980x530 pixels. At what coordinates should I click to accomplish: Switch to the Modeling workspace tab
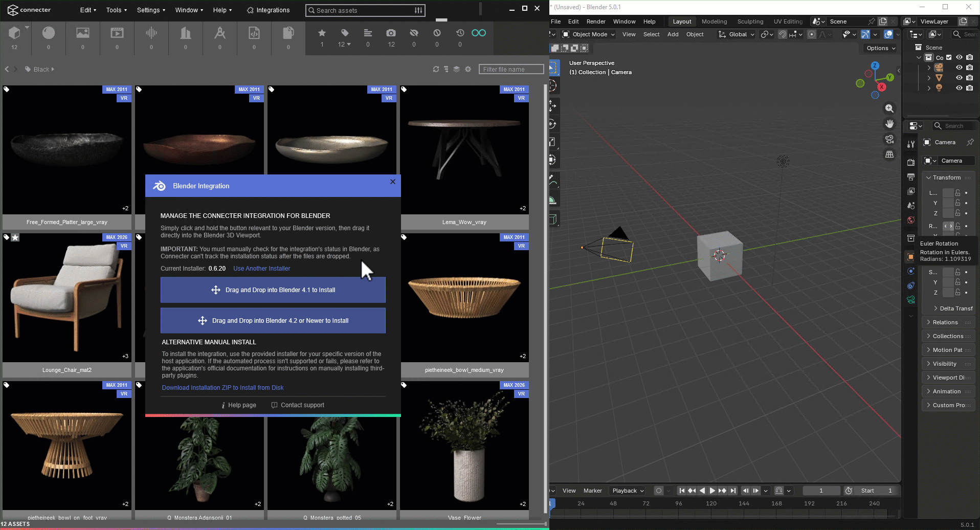point(714,21)
